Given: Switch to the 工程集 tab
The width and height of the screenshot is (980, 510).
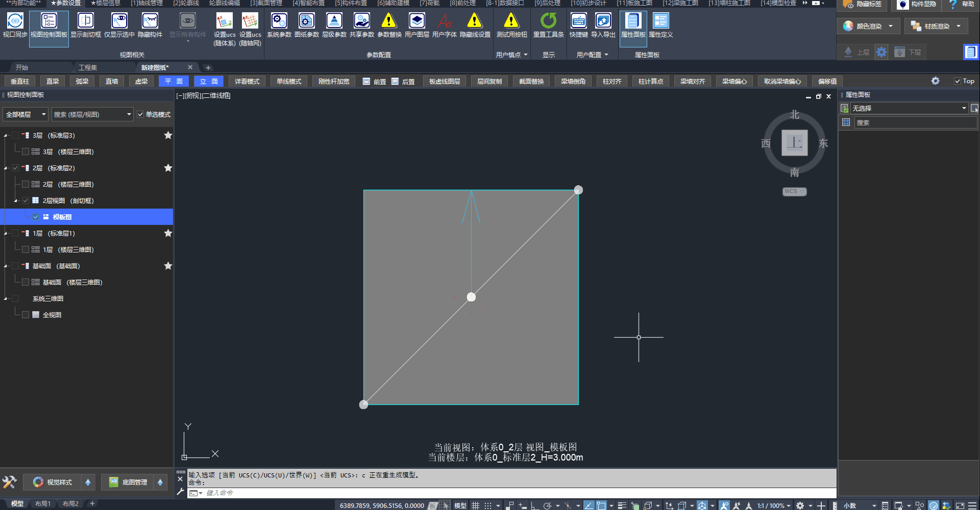Looking at the screenshot, I should point(88,67).
